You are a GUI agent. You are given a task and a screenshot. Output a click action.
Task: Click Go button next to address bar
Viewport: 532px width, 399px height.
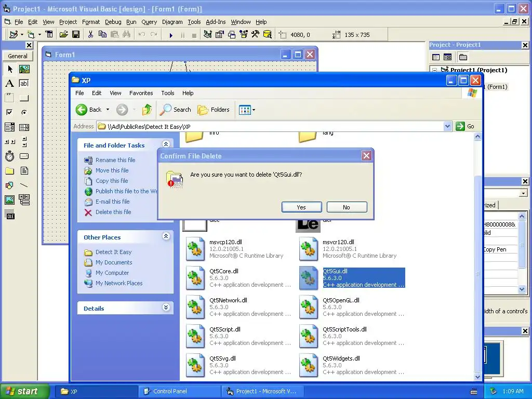point(465,126)
